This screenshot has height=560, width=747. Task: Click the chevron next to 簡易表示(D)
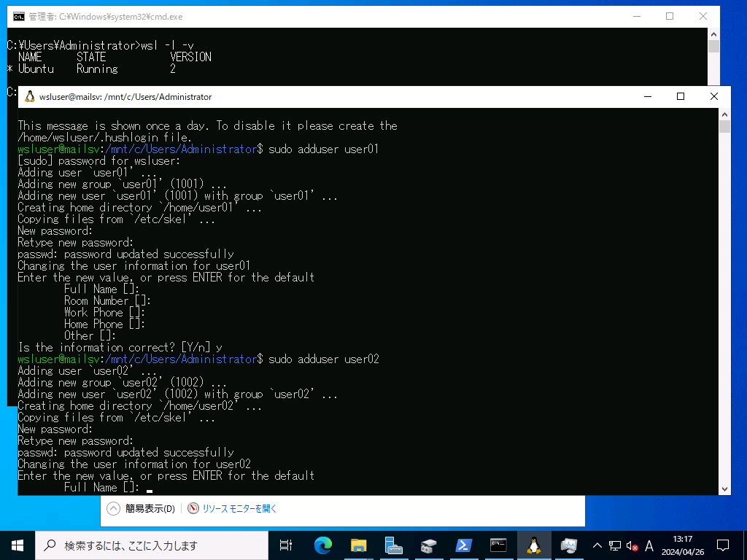(x=113, y=508)
